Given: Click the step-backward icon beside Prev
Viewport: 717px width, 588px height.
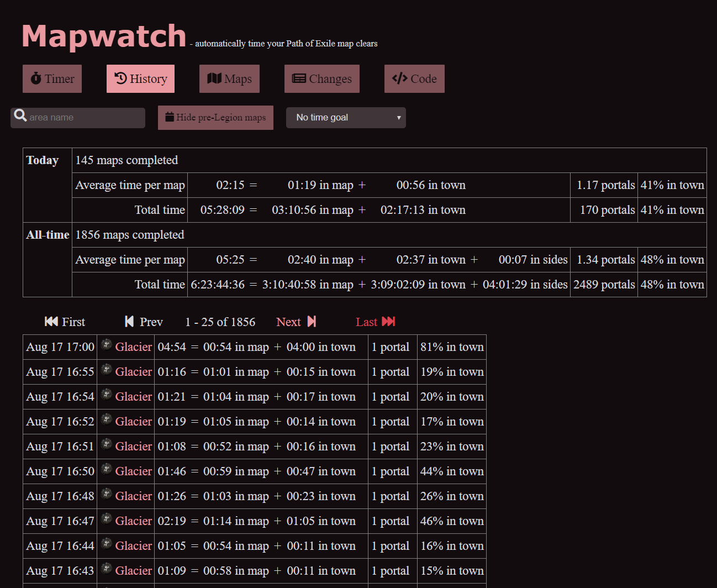Looking at the screenshot, I should pyautogui.click(x=129, y=322).
